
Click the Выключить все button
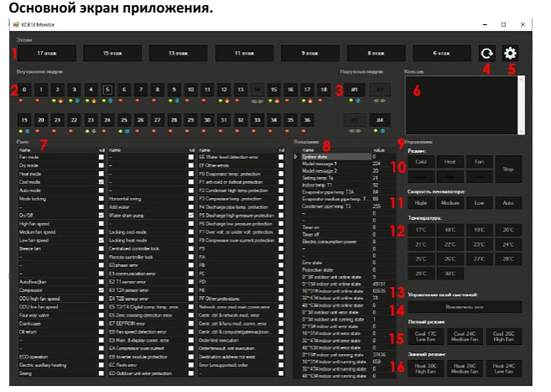(464, 307)
